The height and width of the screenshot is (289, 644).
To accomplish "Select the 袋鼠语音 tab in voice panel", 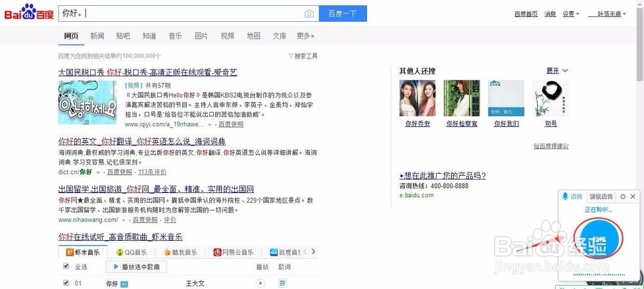I will [601, 196].
